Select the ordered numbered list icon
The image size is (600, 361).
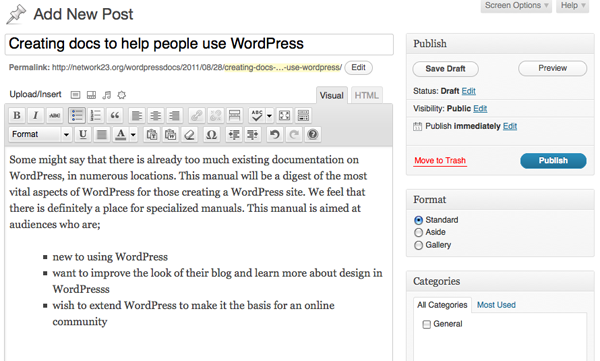[x=95, y=115]
